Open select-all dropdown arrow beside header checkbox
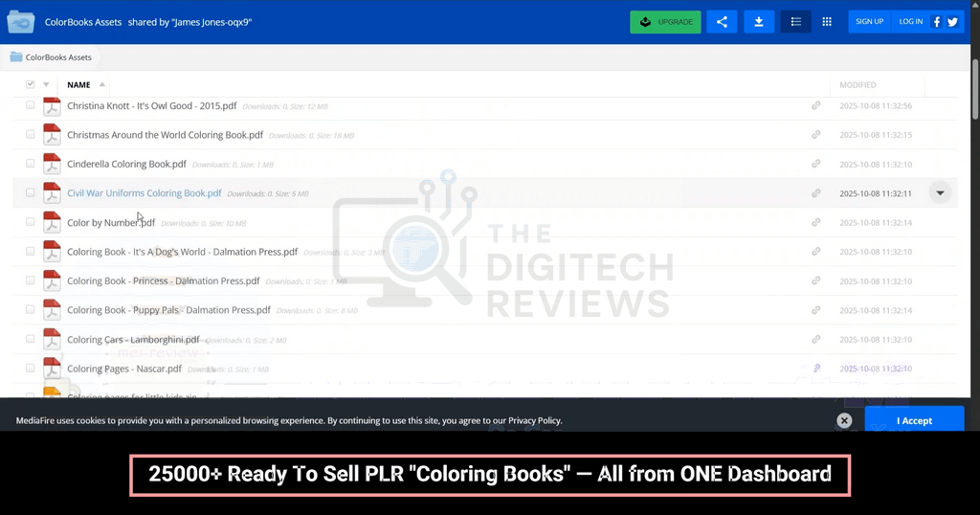980x515 pixels. pyautogui.click(x=46, y=84)
